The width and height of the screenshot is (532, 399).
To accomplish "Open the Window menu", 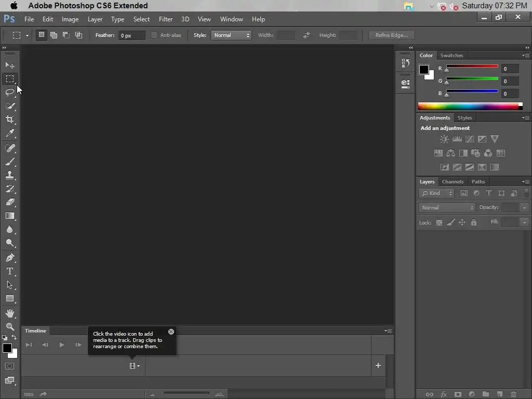I will tap(231, 19).
